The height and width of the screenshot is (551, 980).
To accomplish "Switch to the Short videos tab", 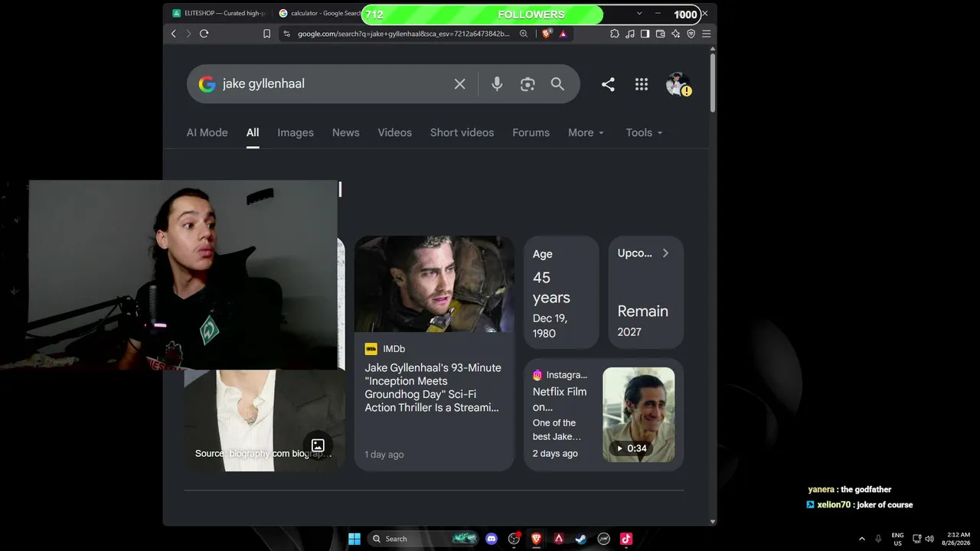I will (x=462, y=132).
